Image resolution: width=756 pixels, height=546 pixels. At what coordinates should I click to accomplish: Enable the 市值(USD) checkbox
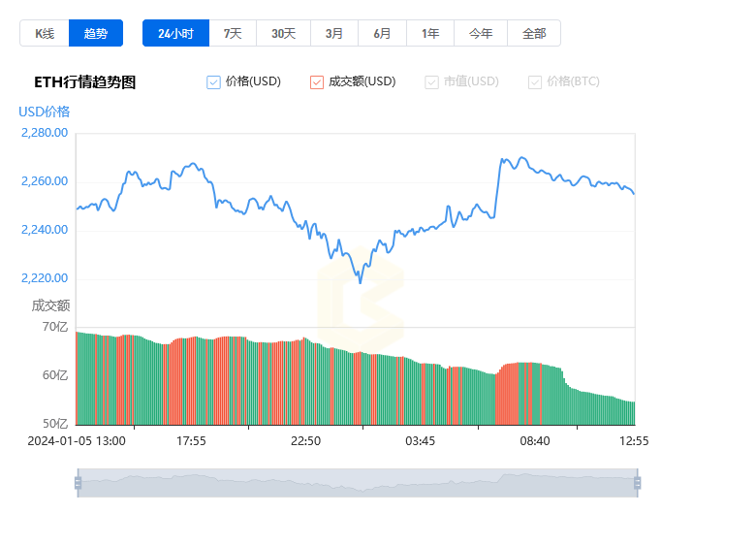431,82
